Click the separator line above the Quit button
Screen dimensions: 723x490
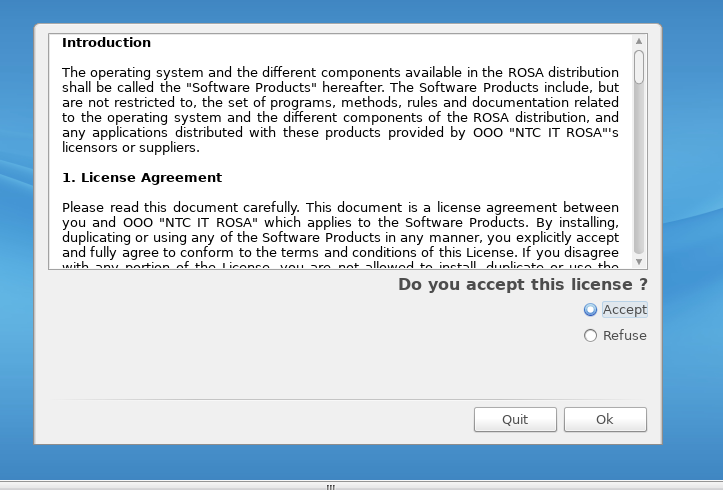point(348,399)
